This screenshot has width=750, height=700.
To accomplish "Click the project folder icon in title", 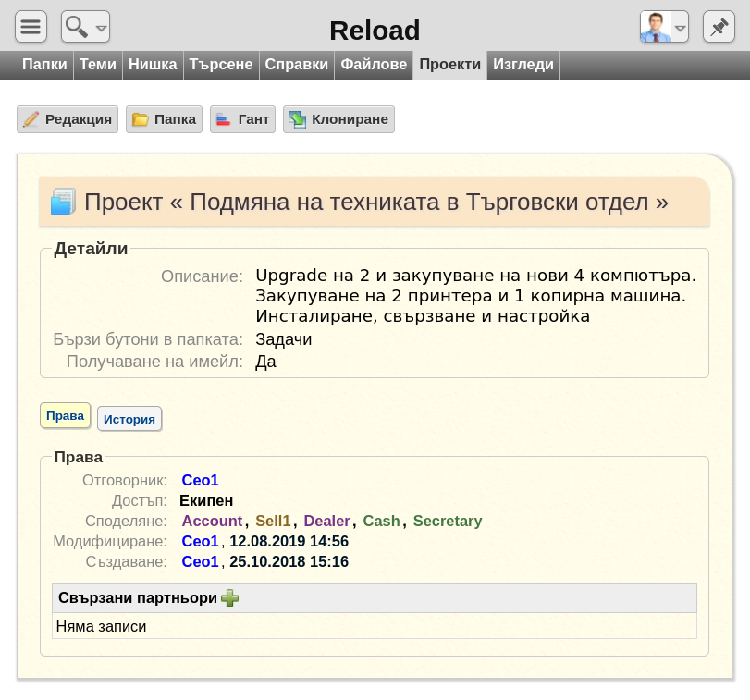I will coord(63,202).
